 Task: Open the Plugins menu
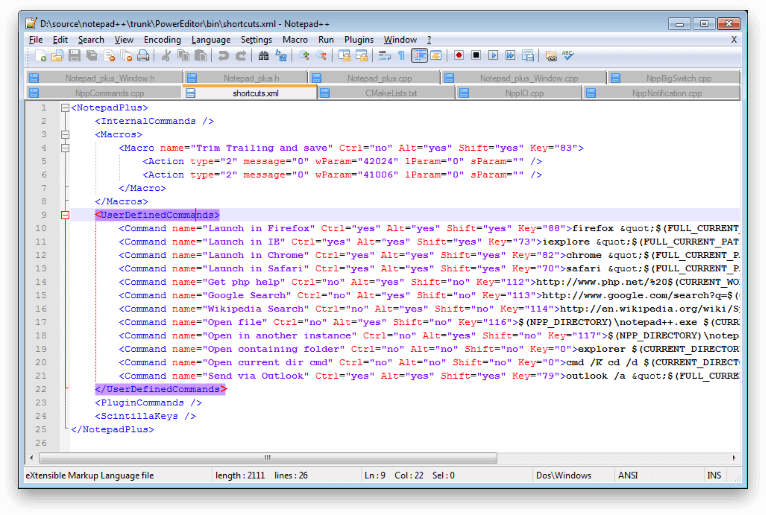(x=359, y=40)
